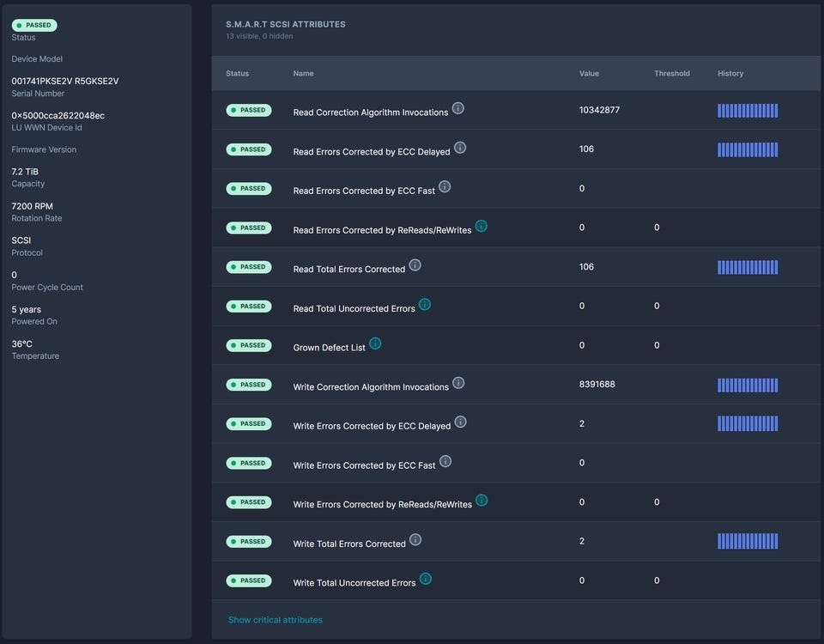
Task: Sort table by the Name column header
Action: click(303, 74)
